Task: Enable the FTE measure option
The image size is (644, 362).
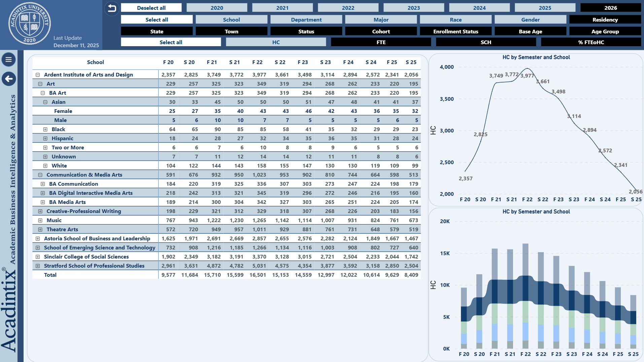Action: tap(381, 42)
